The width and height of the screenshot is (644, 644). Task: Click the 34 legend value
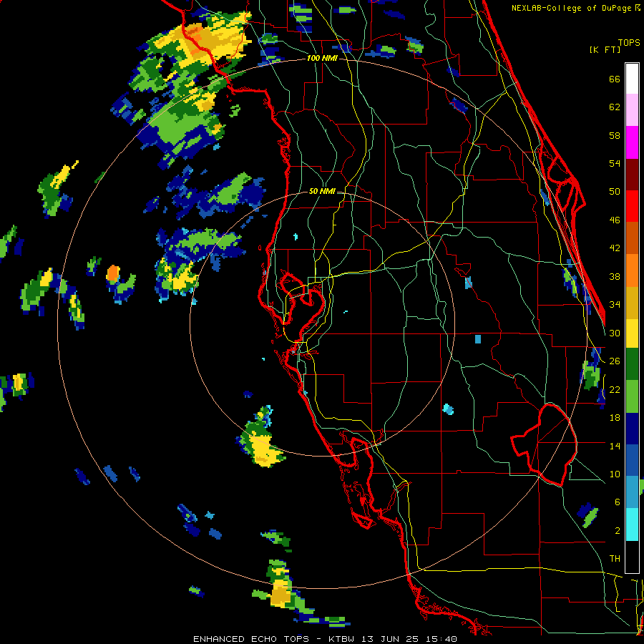pos(615,304)
